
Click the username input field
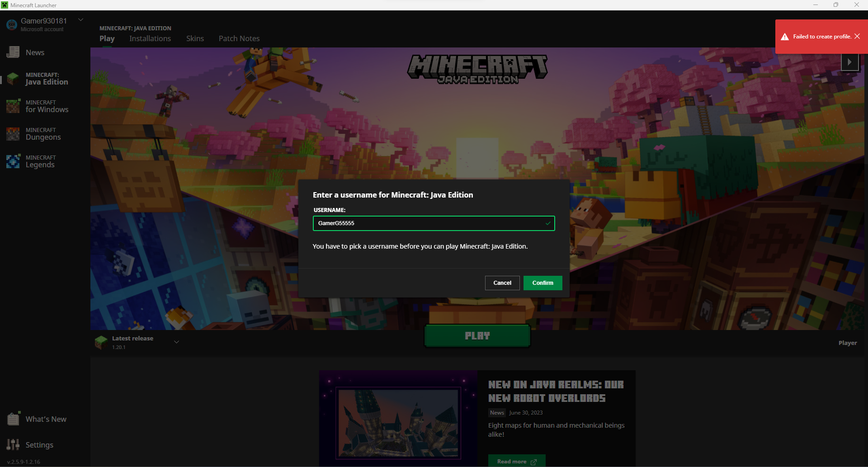(434, 223)
